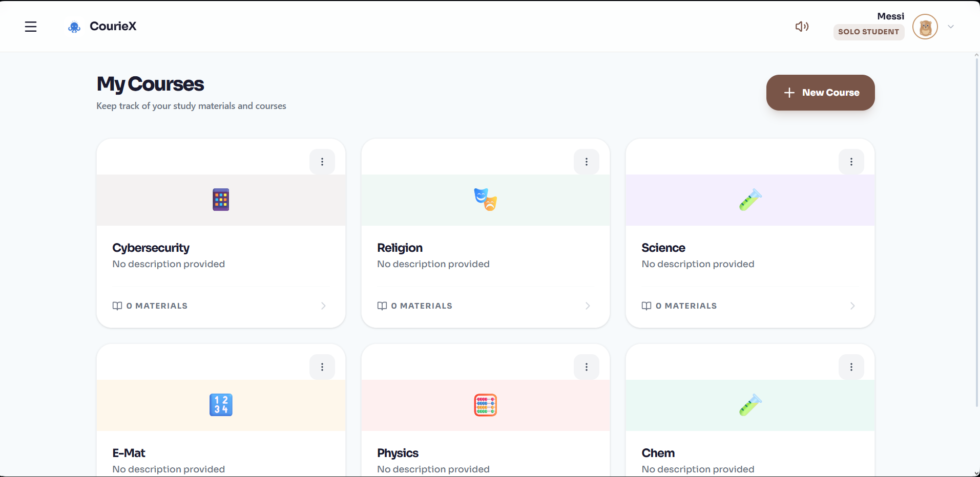The image size is (980, 477).
Task: Click Science's 'No description provided' text
Action: (x=698, y=264)
